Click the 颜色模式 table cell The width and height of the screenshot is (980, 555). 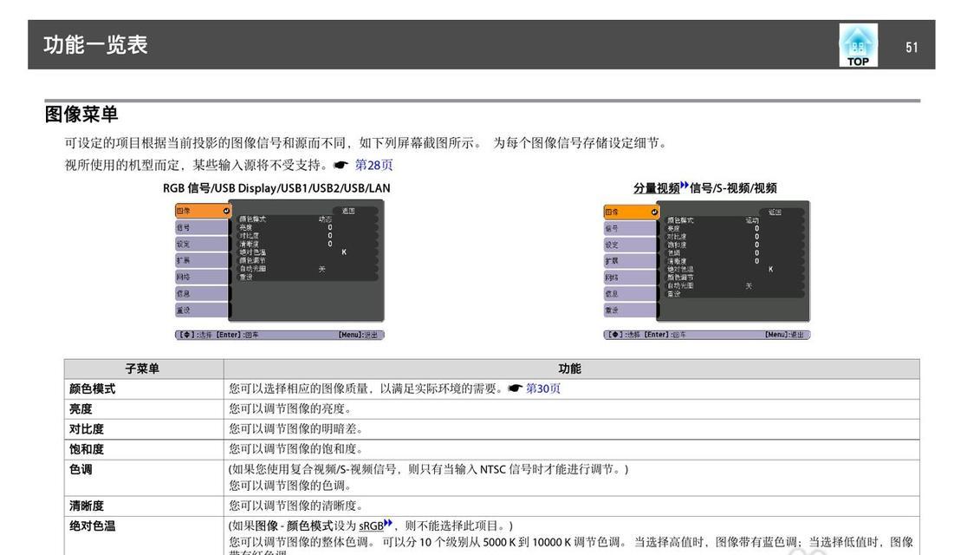click(144, 388)
